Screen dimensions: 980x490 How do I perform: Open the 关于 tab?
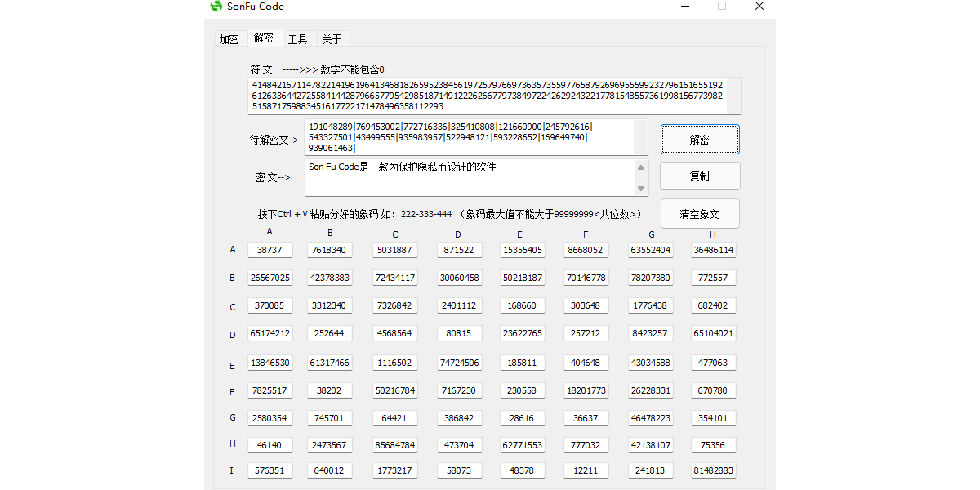[332, 38]
